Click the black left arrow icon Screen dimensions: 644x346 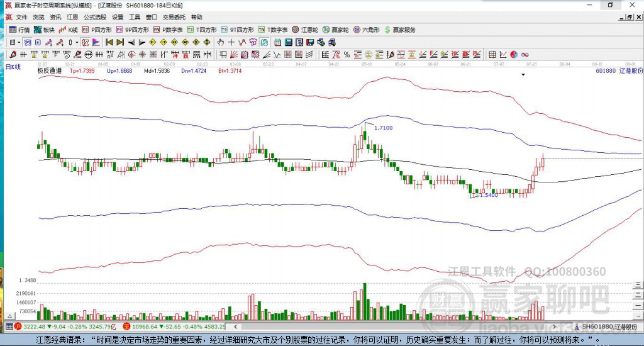[x=131, y=42]
